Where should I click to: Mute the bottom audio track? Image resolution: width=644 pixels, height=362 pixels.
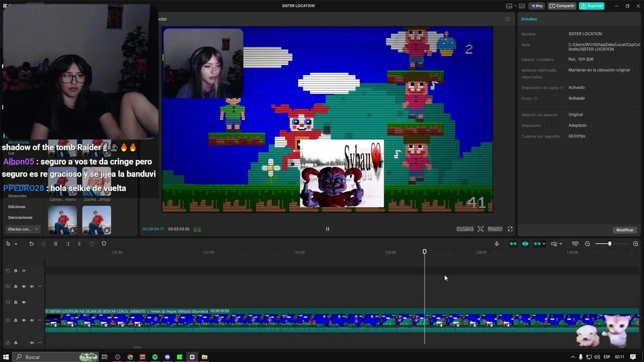(32, 342)
